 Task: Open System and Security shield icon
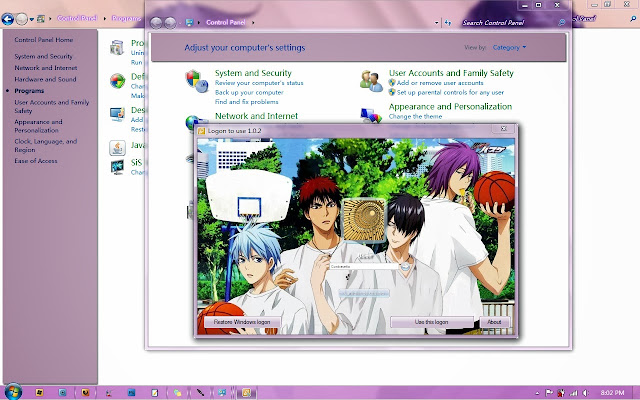click(197, 81)
